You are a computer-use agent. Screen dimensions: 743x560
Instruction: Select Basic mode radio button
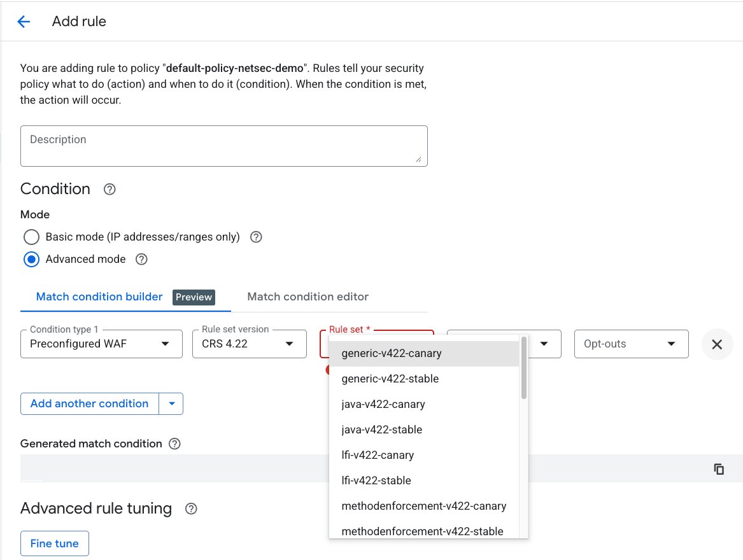(31, 237)
